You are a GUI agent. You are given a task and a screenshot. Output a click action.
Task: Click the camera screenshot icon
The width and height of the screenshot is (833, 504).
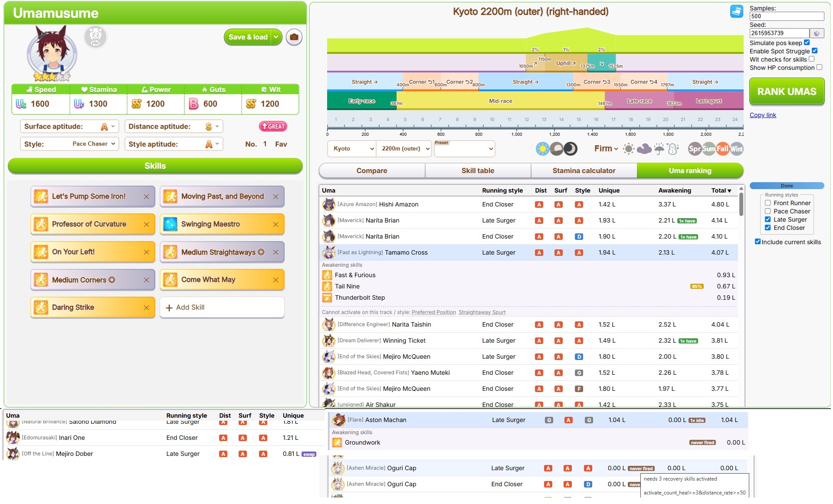(294, 37)
